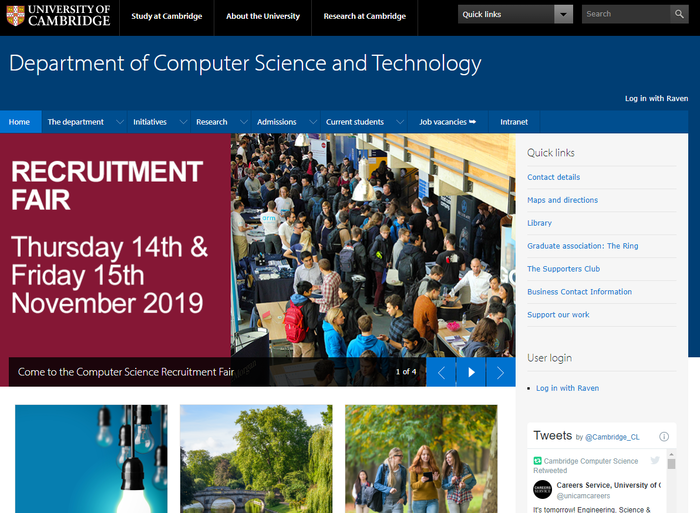
Task: Open the Library quick link
Action: 539,223
